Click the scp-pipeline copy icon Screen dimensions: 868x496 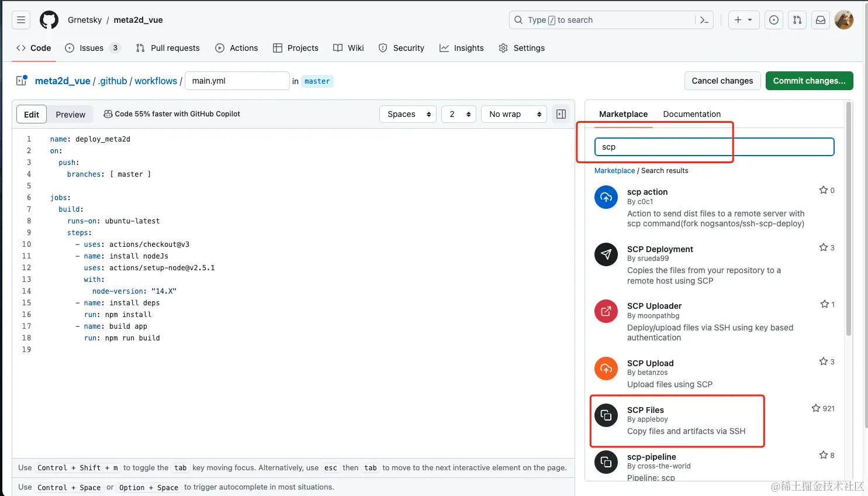(606, 462)
